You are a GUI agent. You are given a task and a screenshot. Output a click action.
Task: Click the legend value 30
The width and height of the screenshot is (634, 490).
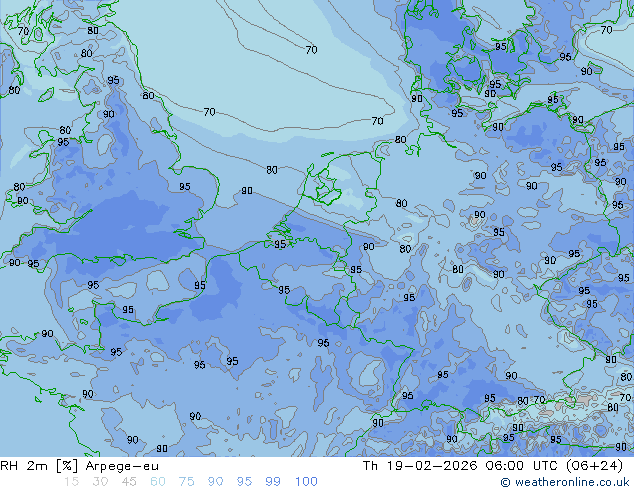(x=100, y=482)
